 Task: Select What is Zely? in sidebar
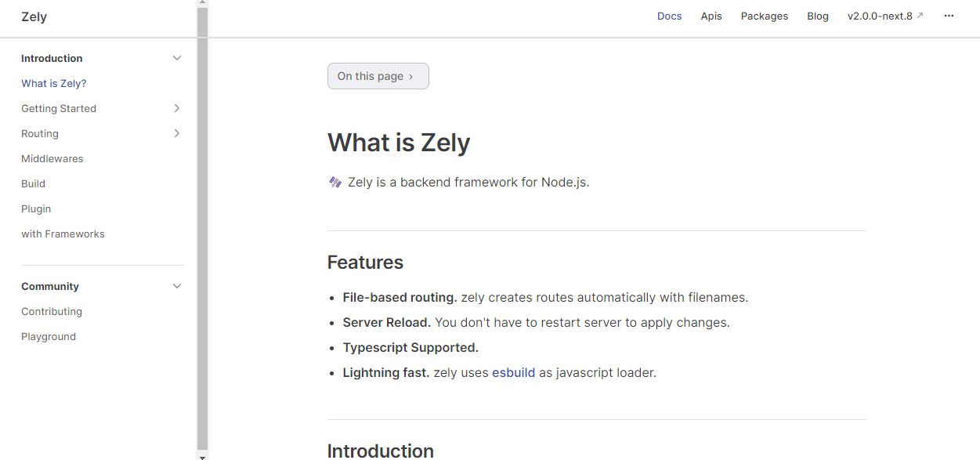[54, 83]
